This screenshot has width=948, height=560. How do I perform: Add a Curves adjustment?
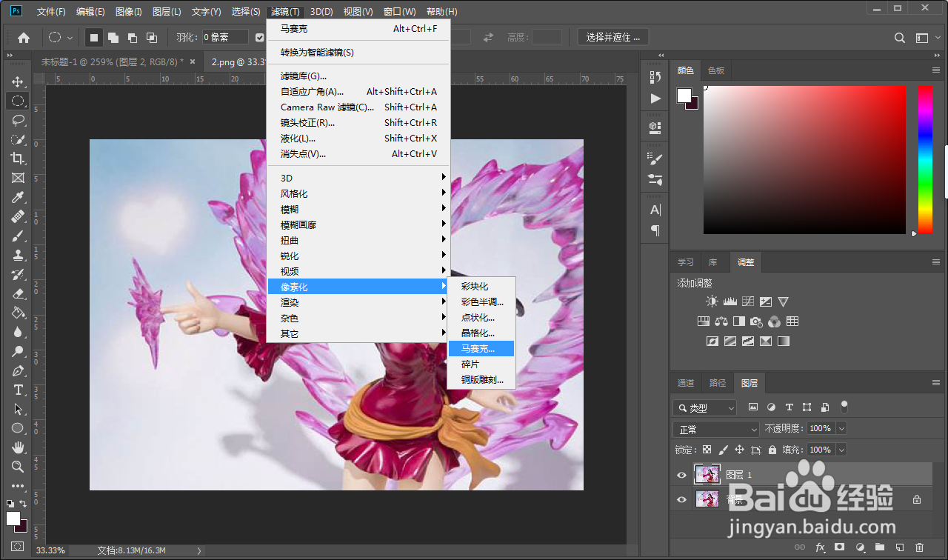pyautogui.click(x=748, y=301)
